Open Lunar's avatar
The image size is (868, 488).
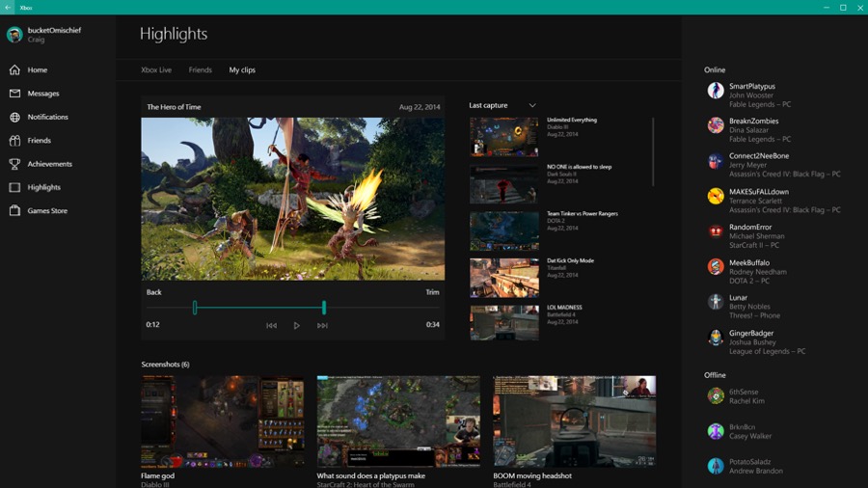716,302
